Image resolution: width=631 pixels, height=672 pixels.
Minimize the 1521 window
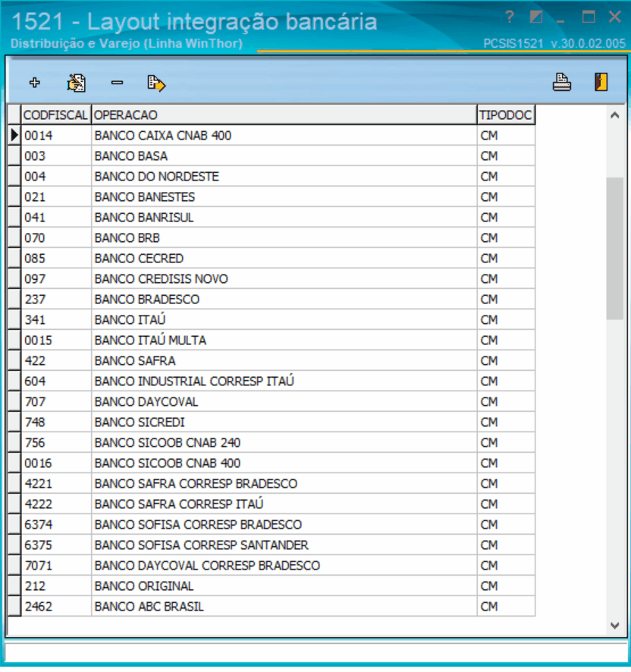point(560,20)
